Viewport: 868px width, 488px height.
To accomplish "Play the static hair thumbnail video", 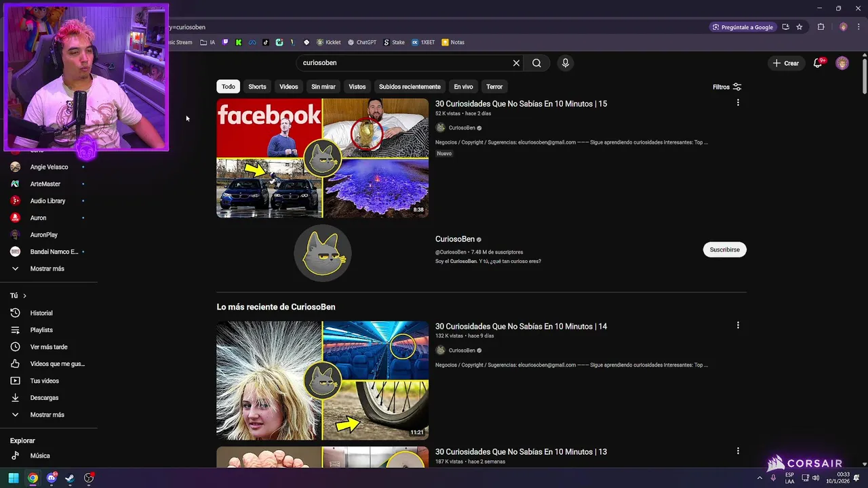I will pyautogui.click(x=322, y=380).
